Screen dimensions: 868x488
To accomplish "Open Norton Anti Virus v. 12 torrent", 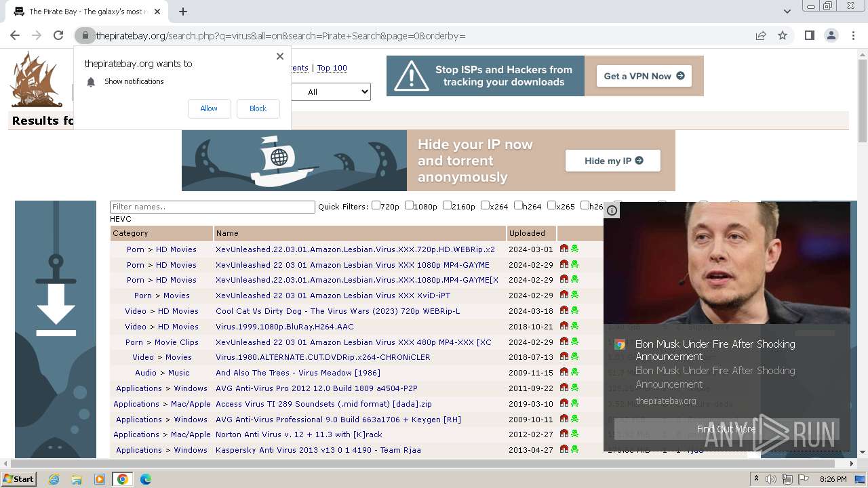I will [299, 434].
